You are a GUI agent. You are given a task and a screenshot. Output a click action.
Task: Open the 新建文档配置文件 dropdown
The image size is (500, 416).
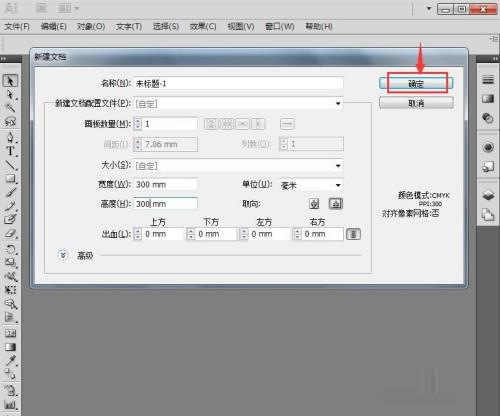238,104
